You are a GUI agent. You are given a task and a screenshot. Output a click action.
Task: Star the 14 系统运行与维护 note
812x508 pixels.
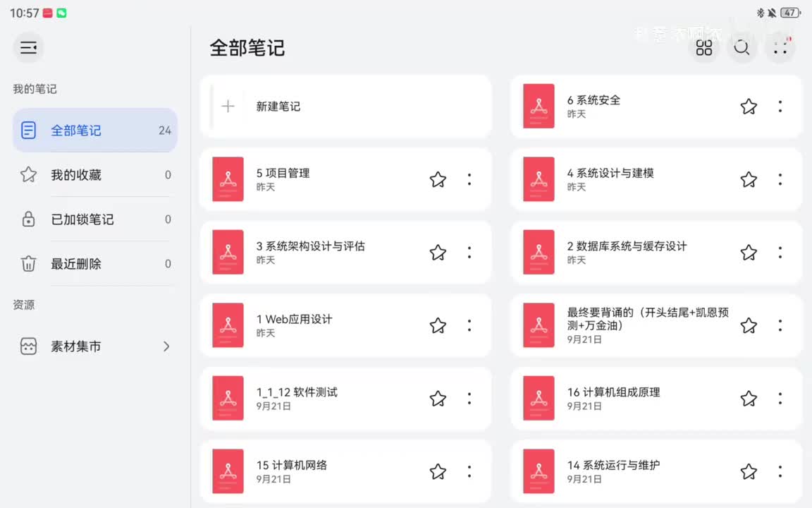click(x=749, y=472)
